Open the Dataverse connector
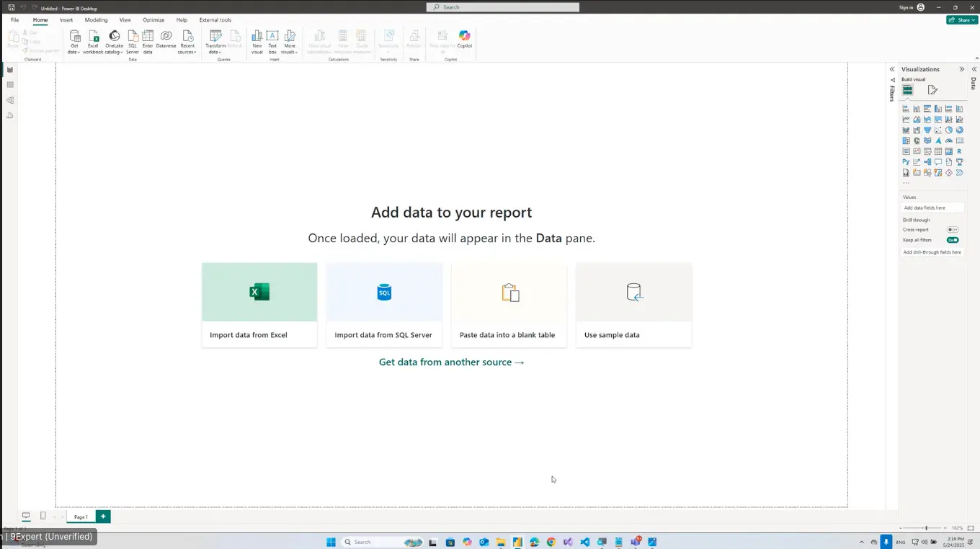Viewport: 980px width, 549px height. click(166, 40)
